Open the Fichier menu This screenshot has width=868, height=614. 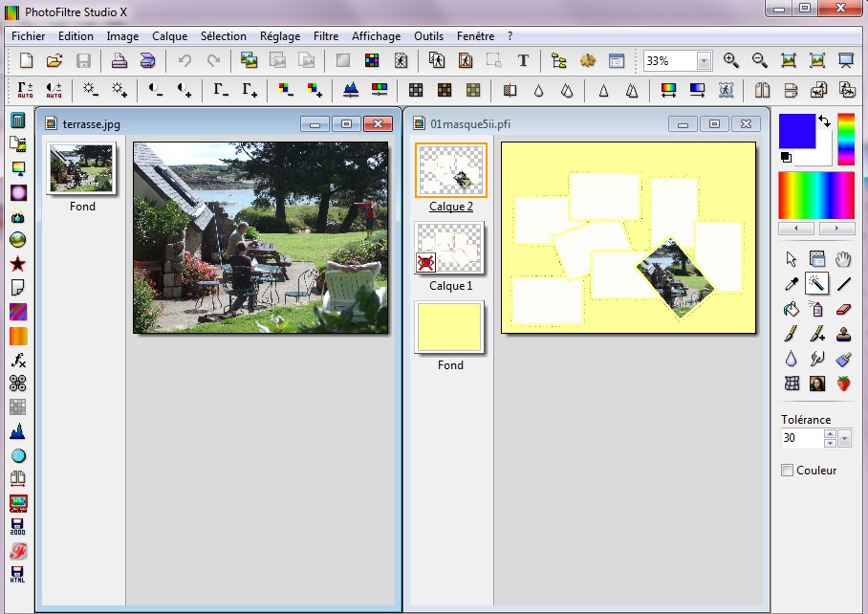(x=29, y=36)
